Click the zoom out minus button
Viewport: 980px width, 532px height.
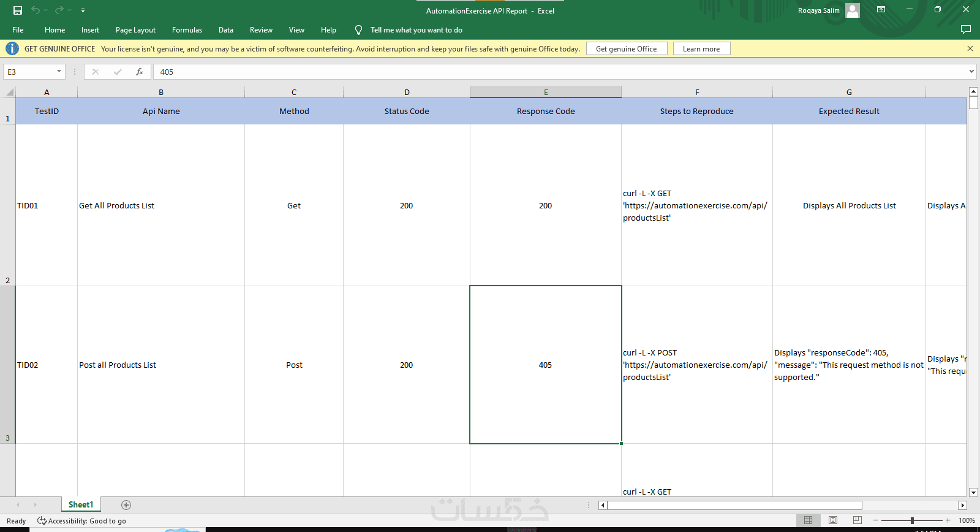(876, 520)
